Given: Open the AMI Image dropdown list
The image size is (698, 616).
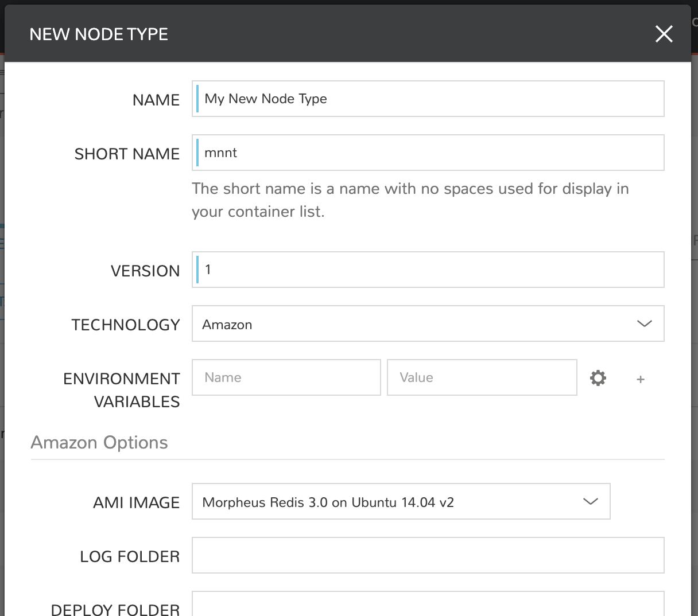Looking at the screenshot, I should coord(401,502).
